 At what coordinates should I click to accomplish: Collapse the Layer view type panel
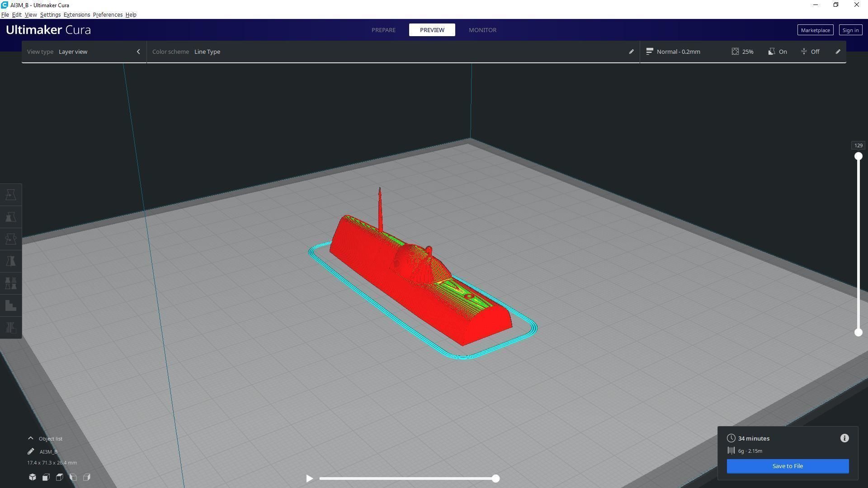pyautogui.click(x=138, y=52)
